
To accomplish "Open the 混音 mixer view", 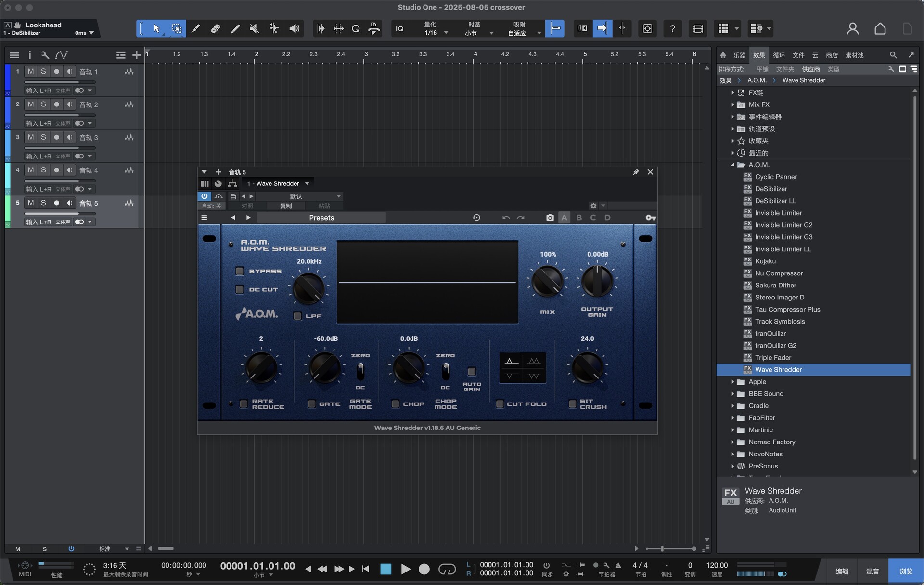I will tap(873, 572).
